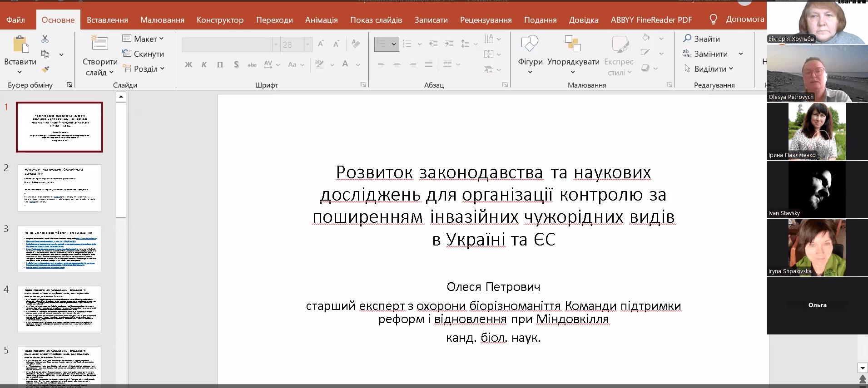
Task: Switch to the Показ слайдів tab
Action: pos(376,20)
